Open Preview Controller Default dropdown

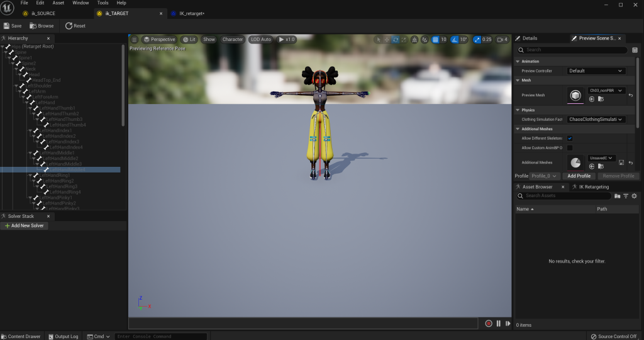(596, 71)
